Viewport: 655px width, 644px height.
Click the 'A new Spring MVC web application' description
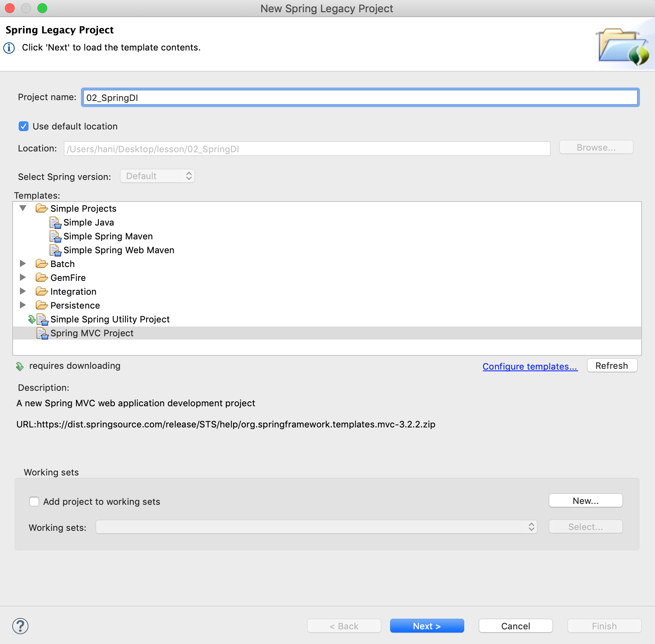(136, 403)
